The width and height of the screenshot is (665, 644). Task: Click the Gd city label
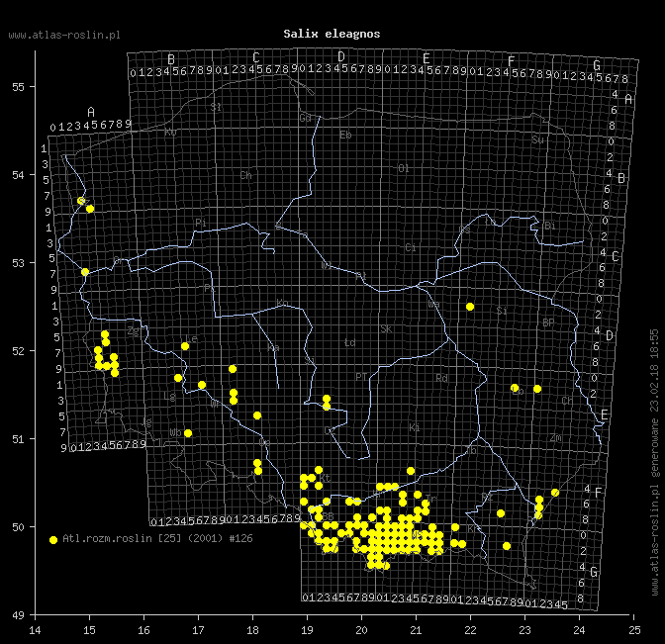point(306,118)
